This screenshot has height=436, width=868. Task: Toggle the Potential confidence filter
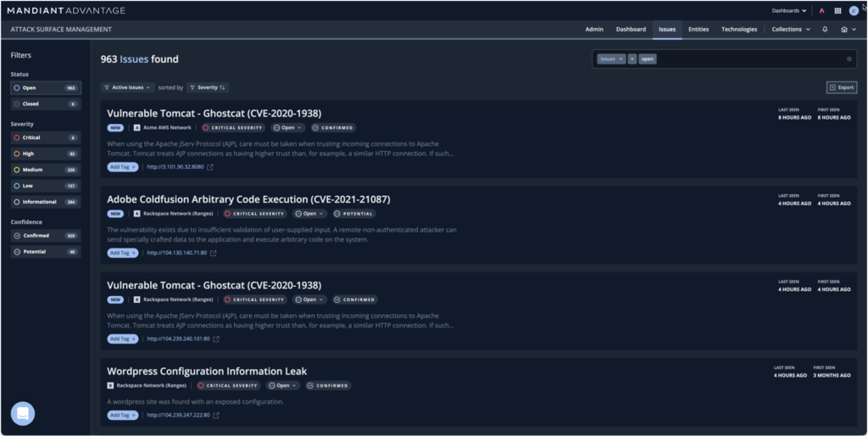[46, 252]
